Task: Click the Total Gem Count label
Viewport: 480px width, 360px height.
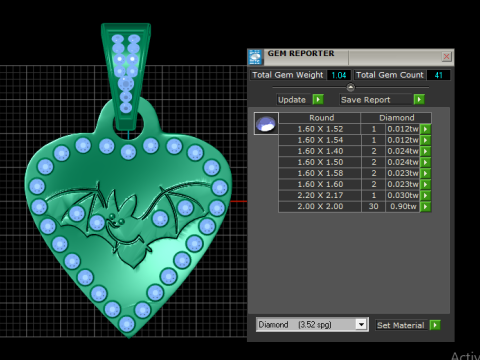Action: tap(390, 75)
